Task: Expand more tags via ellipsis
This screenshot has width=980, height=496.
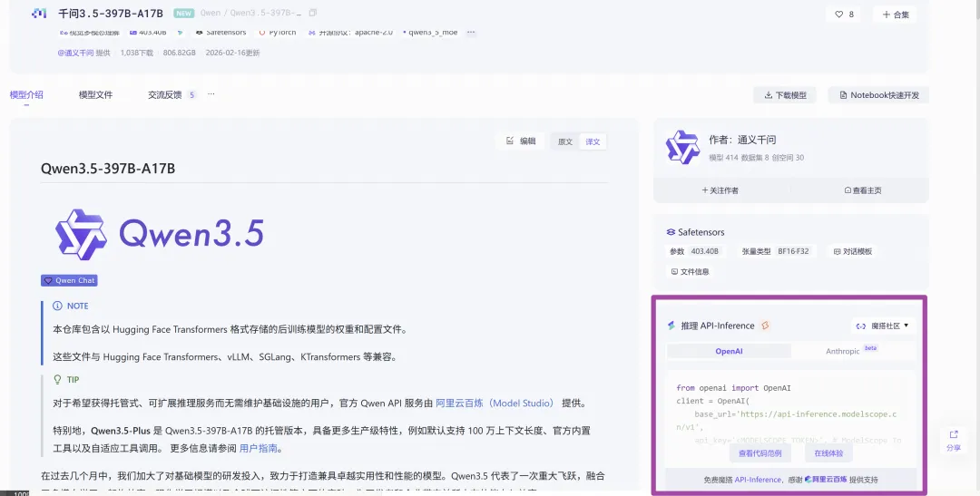Action: pos(471,32)
